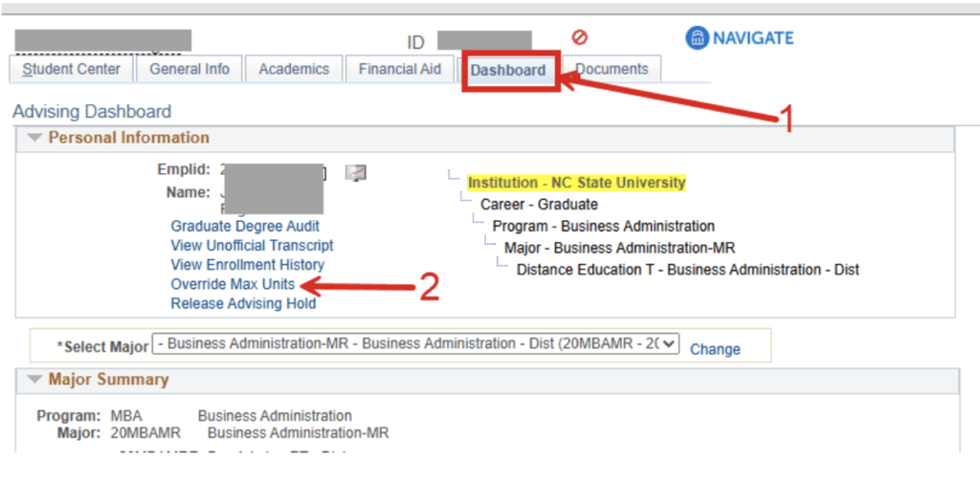Select Program - Business Administration tree node

[603, 226]
